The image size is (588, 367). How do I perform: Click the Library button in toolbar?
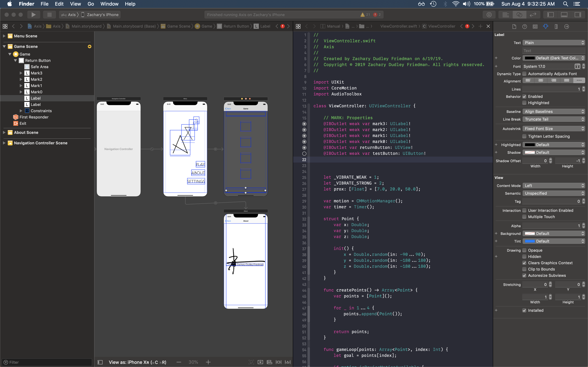tap(489, 15)
